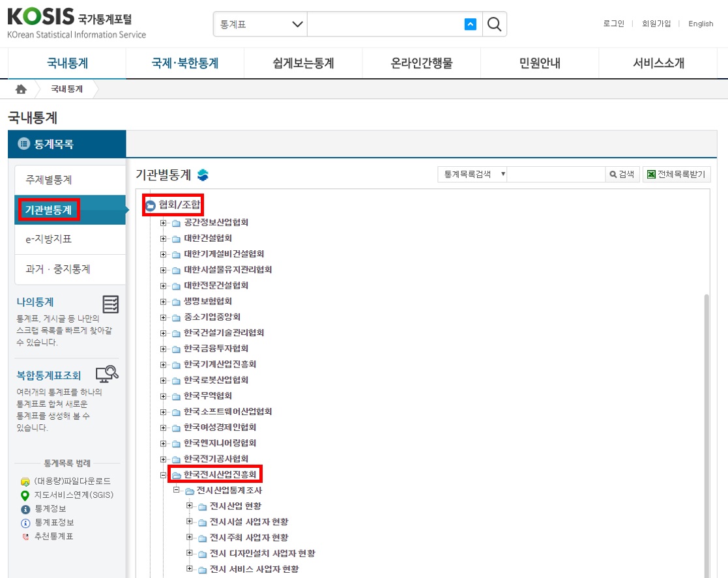Click the magnifier search icon in header
The image size is (728, 578).
point(495,25)
